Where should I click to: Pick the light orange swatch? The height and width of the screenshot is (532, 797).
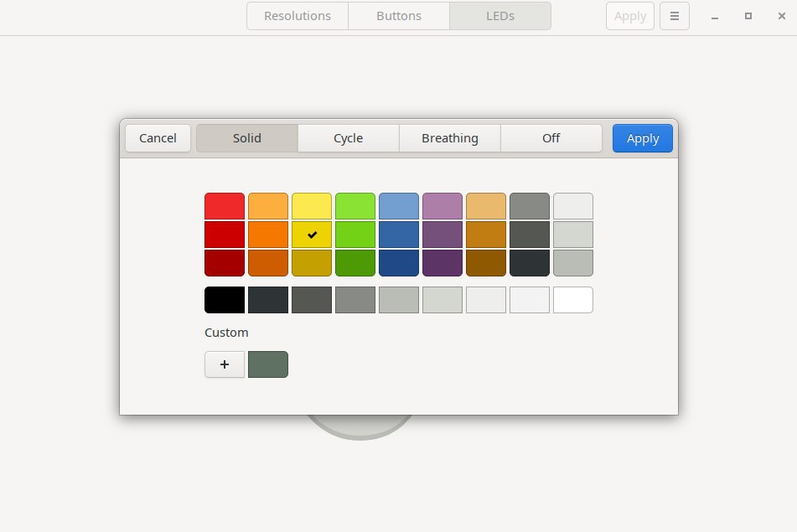268,206
